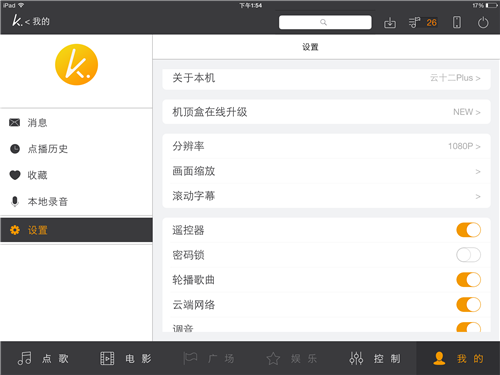This screenshot has height=375, width=500.
Task: Open 收藏 in the sidebar
Action: coord(76,175)
